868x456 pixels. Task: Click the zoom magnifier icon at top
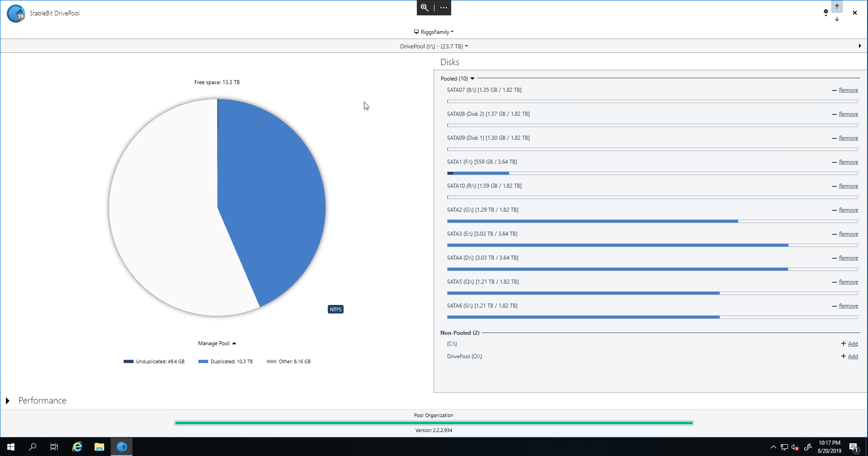[x=425, y=8]
